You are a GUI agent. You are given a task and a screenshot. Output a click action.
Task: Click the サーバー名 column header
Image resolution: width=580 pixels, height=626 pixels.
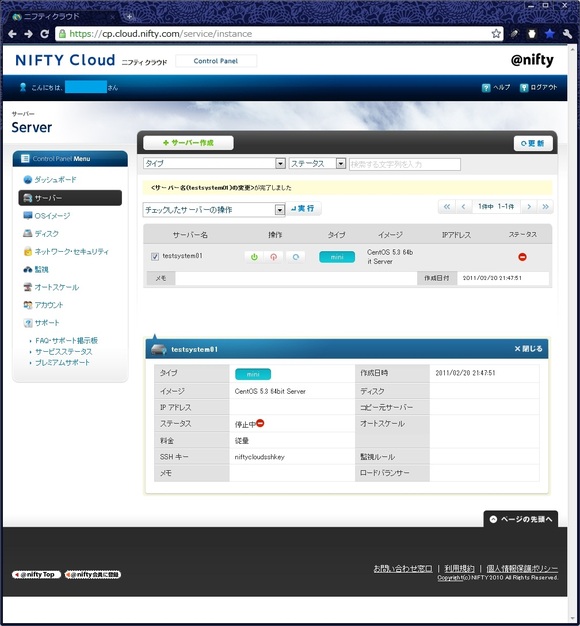pyautogui.click(x=190, y=235)
